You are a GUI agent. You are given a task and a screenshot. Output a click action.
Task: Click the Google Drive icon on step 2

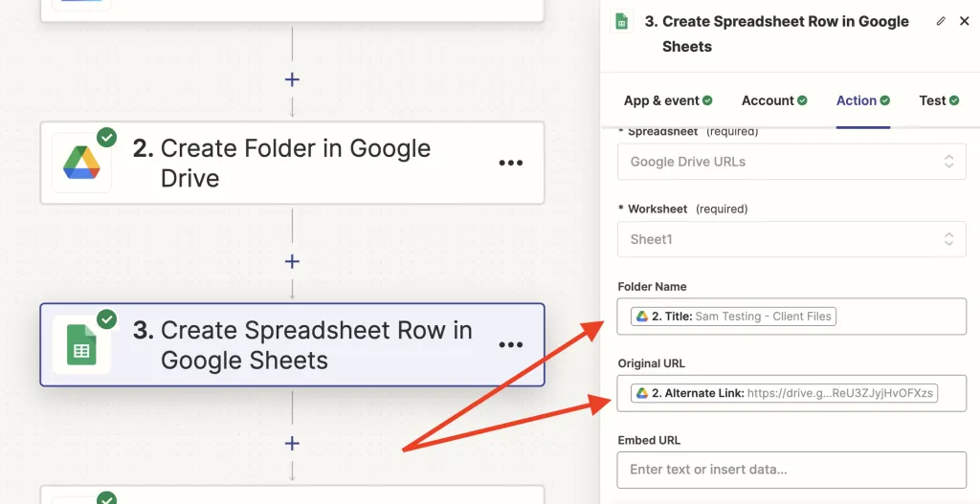(82, 163)
